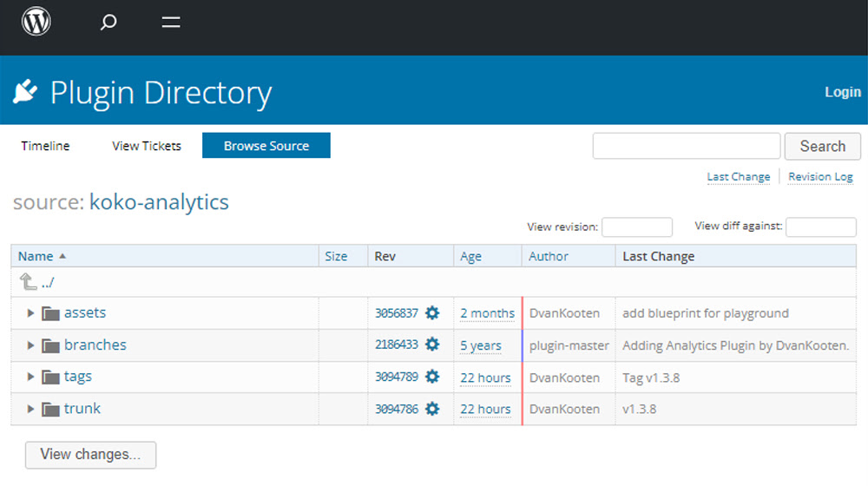The height and width of the screenshot is (486, 868).
Task: Sort by the Age column header
Action: (470, 256)
